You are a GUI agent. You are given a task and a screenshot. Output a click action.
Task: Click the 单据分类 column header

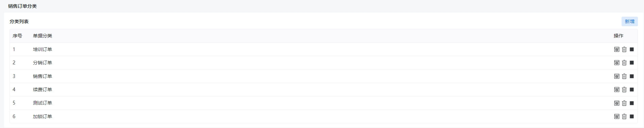coord(43,36)
